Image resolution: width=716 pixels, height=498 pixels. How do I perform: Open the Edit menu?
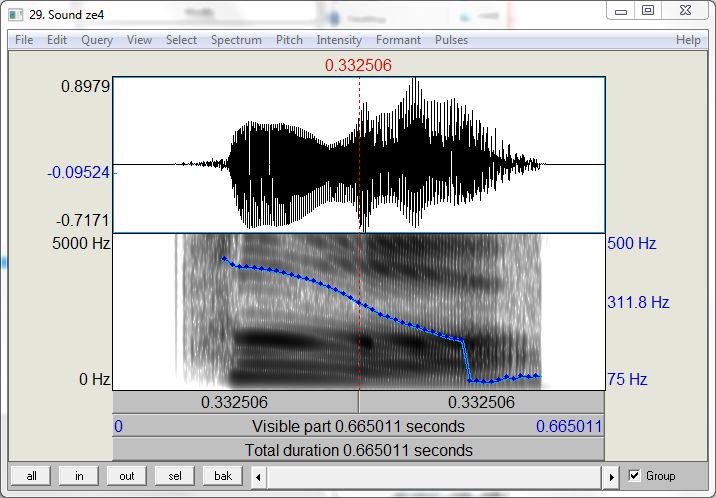pyautogui.click(x=57, y=40)
